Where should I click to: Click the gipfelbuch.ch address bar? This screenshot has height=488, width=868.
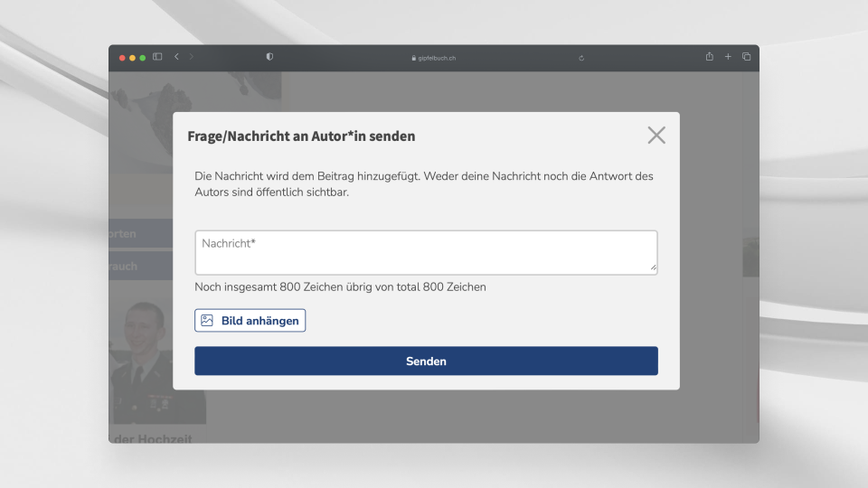434,58
